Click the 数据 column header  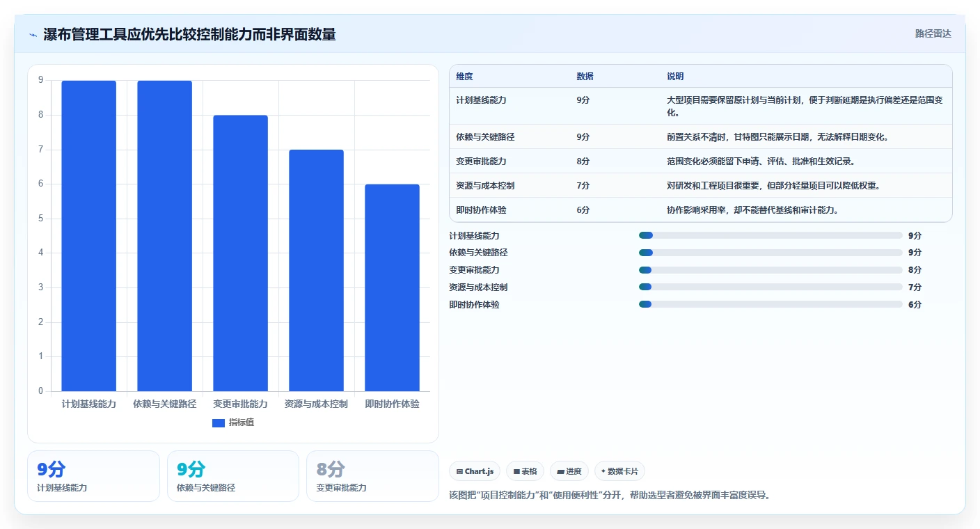coord(585,77)
